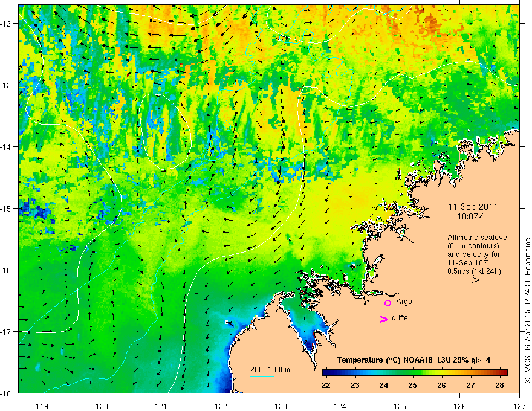Click the magenta Argo circle symbol
The image size is (532, 411).
(388, 303)
